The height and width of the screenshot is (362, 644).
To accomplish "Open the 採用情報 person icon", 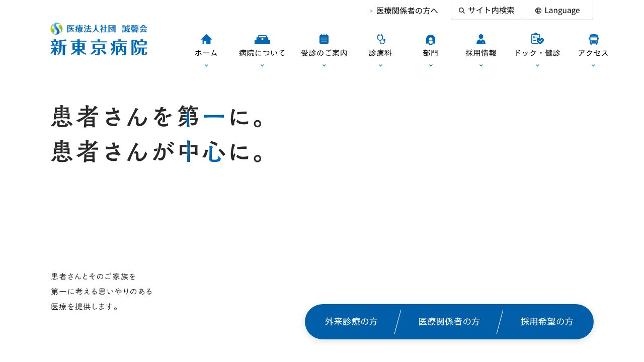I will click(481, 39).
